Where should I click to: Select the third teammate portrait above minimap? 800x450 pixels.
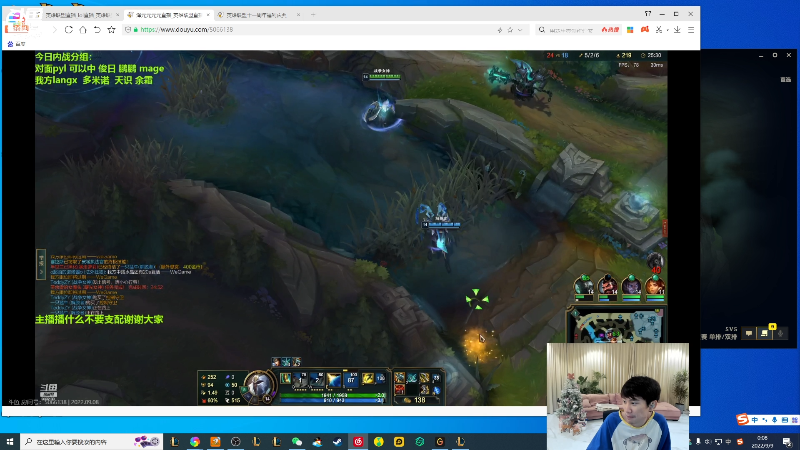point(631,285)
